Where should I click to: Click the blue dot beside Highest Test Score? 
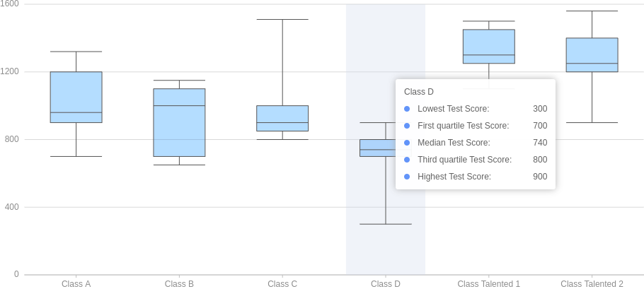(x=407, y=177)
